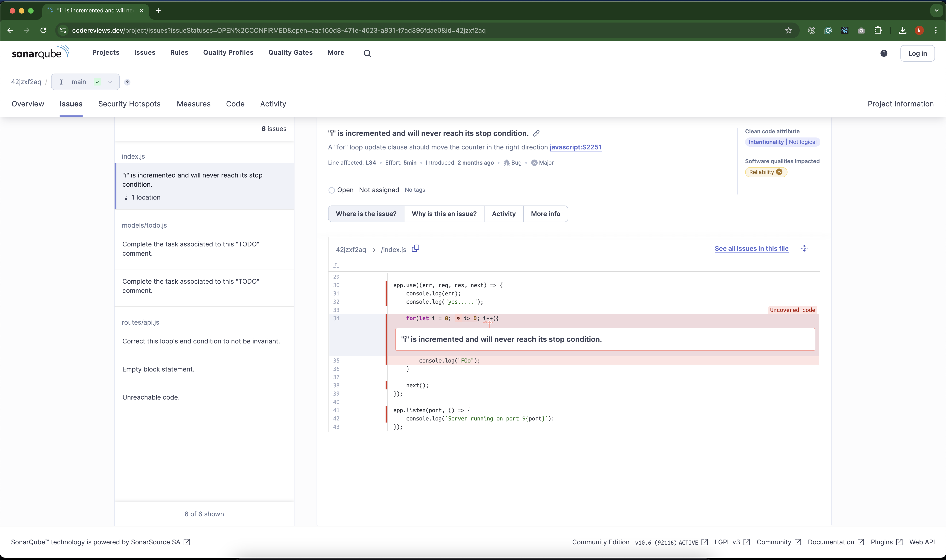The width and height of the screenshot is (946, 560).
Task: Select the Open checkbox on the issue
Action: [x=332, y=190]
